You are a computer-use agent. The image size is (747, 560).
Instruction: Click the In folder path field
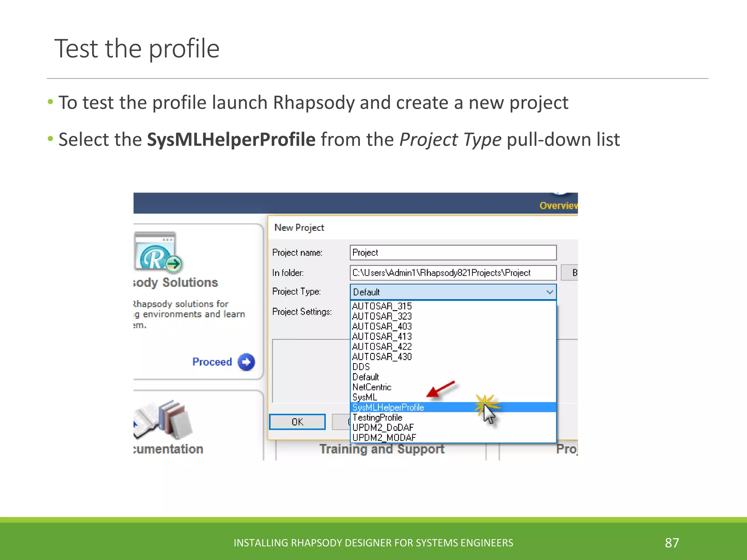453,273
